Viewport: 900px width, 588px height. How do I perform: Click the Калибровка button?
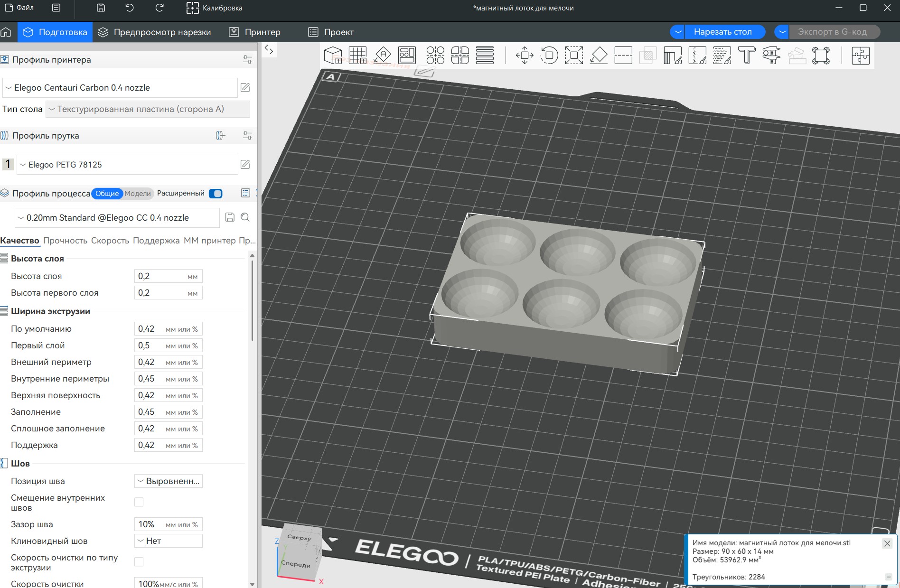[x=215, y=8]
